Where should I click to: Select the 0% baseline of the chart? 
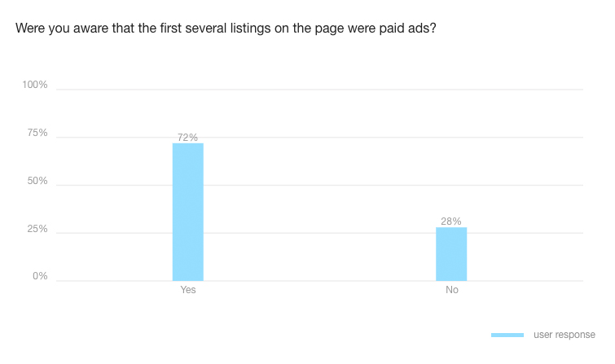point(326,281)
